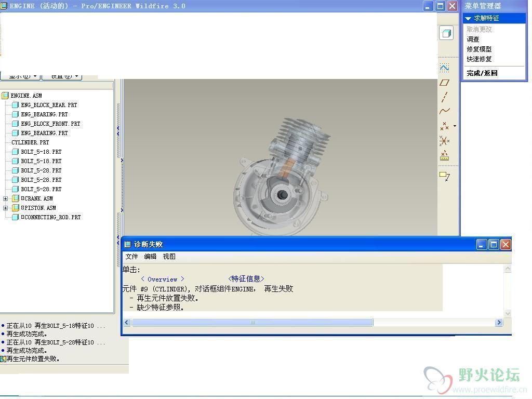Click the Pro/ENGINEER title bar icon
This screenshot has height=399, width=532.
coord(4,6)
